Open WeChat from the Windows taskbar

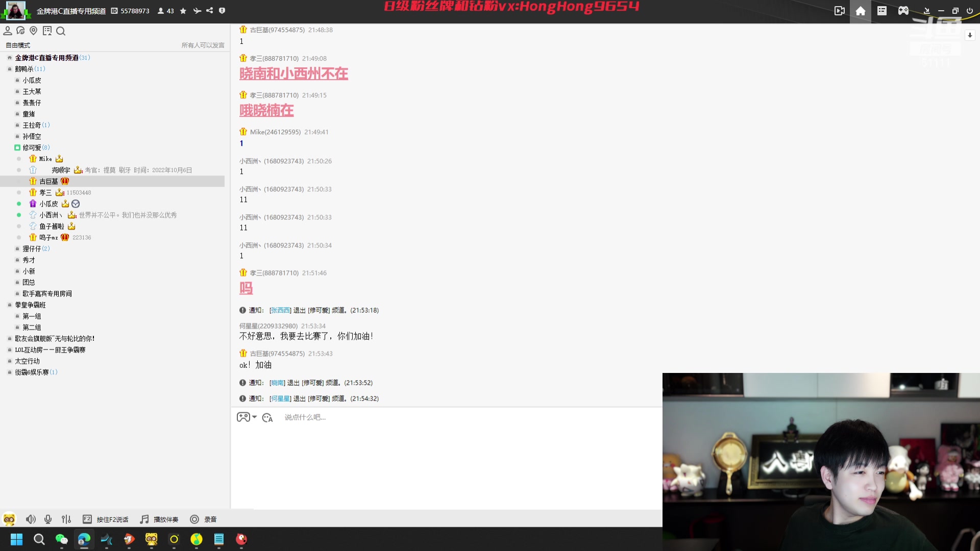coord(62,539)
